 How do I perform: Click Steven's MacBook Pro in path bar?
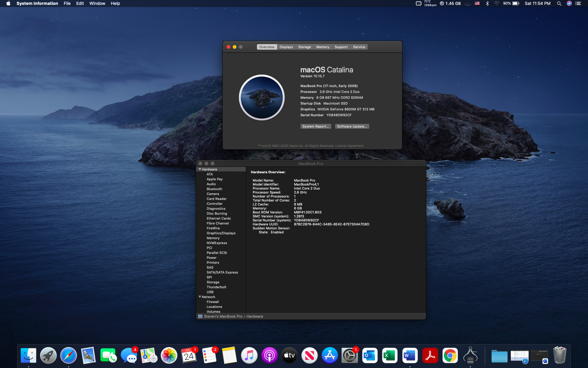(223, 316)
